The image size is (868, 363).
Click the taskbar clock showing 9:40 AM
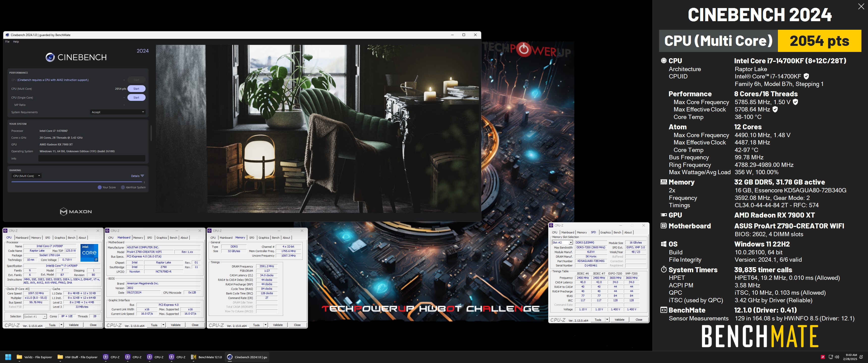[850, 357]
